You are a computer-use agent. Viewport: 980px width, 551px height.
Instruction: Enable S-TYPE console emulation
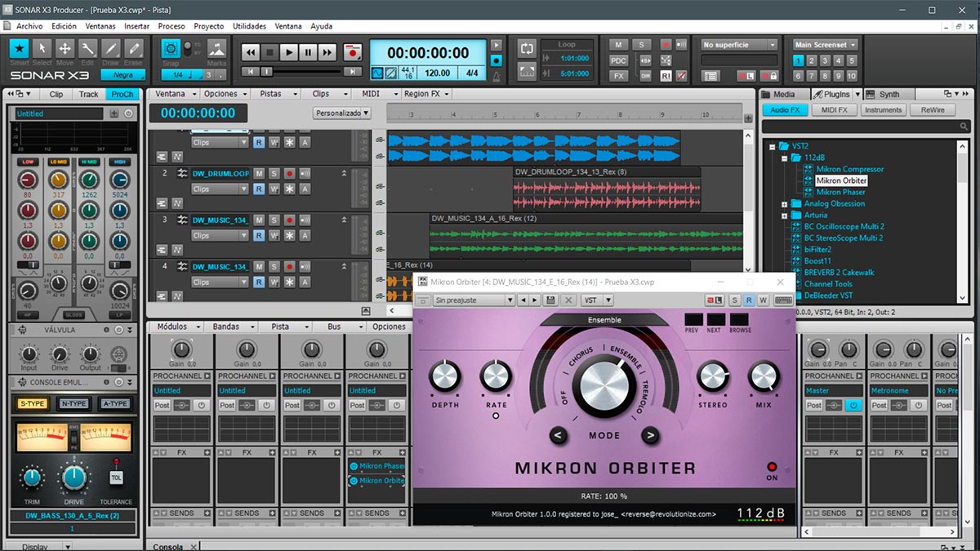pos(33,404)
